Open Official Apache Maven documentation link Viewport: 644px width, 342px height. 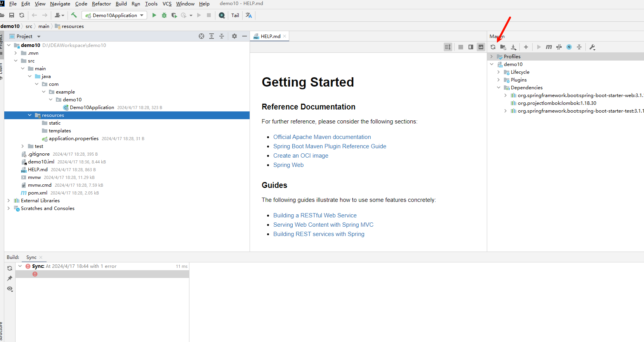pyautogui.click(x=322, y=137)
